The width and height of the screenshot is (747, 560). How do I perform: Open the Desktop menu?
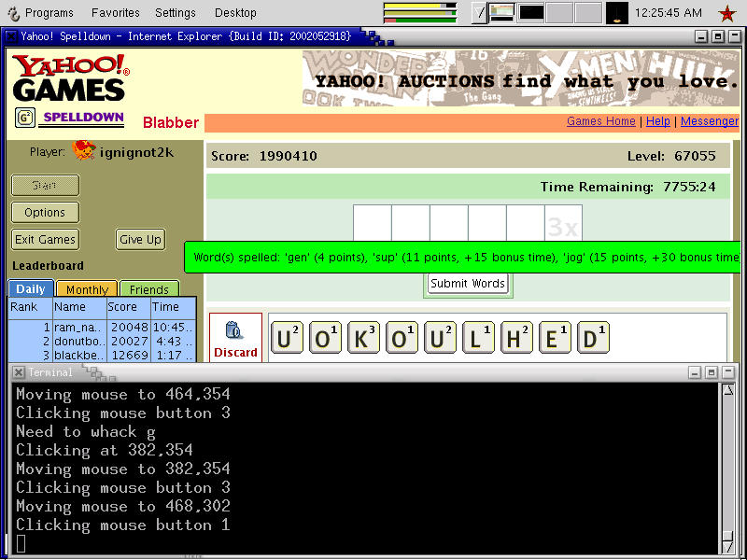point(235,13)
